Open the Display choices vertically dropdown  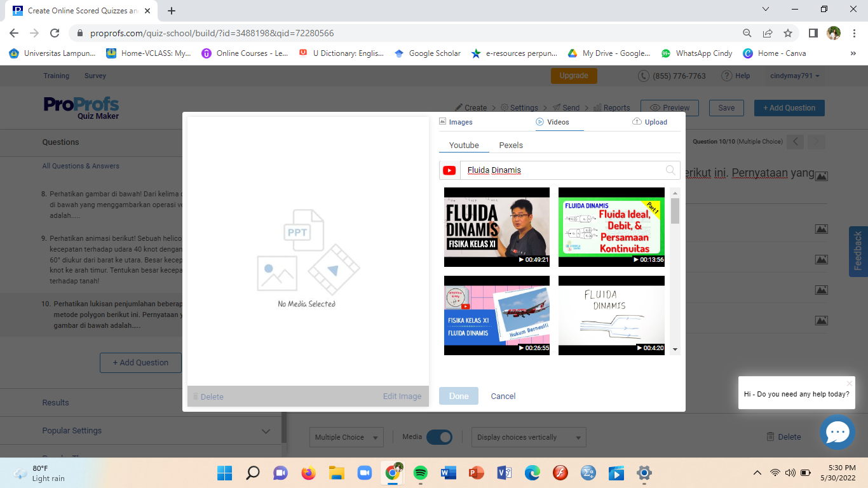coord(529,437)
